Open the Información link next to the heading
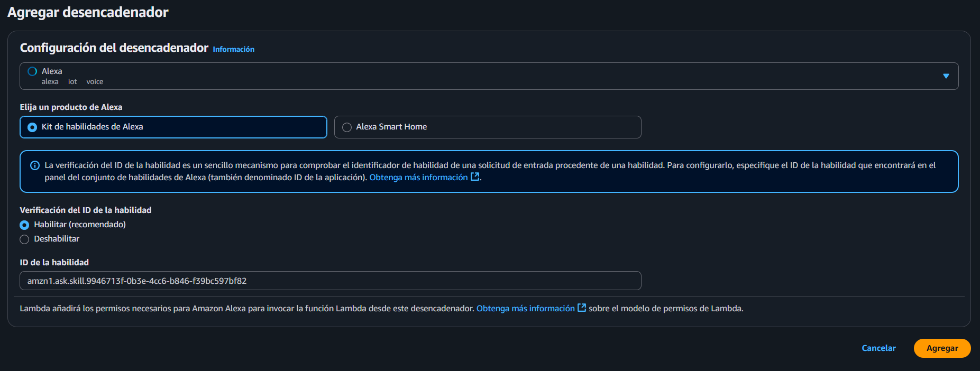This screenshot has width=980, height=371. [x=233, y=49]
